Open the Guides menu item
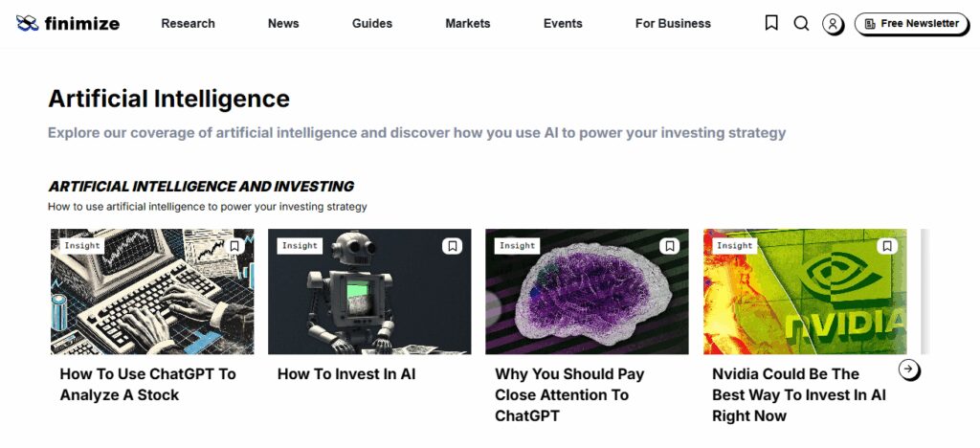The height and width of the screenshot is (448, 980). (x=372, y=24)
